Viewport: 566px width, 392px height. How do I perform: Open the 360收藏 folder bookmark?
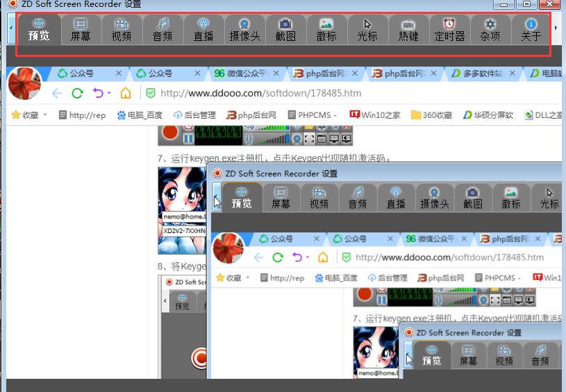click(x=432, y=115)
